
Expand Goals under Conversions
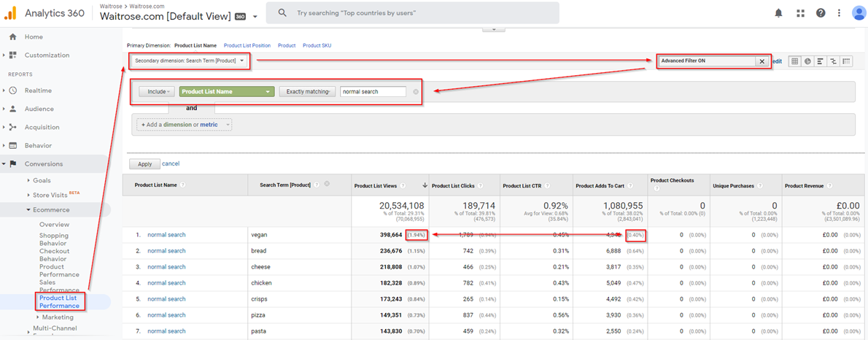coord(42,180)
